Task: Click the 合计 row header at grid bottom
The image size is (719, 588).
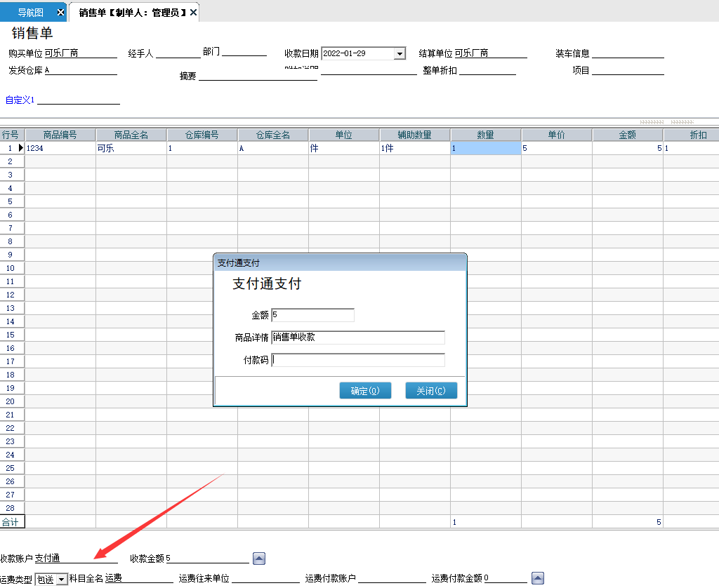Action: pyautogui.click(x=12, y=521)
